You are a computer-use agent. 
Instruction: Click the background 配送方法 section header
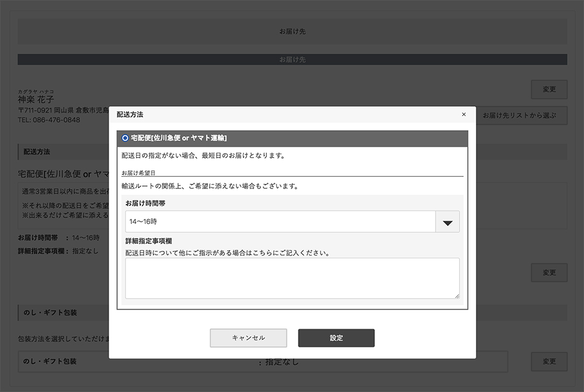click(36, 152)
